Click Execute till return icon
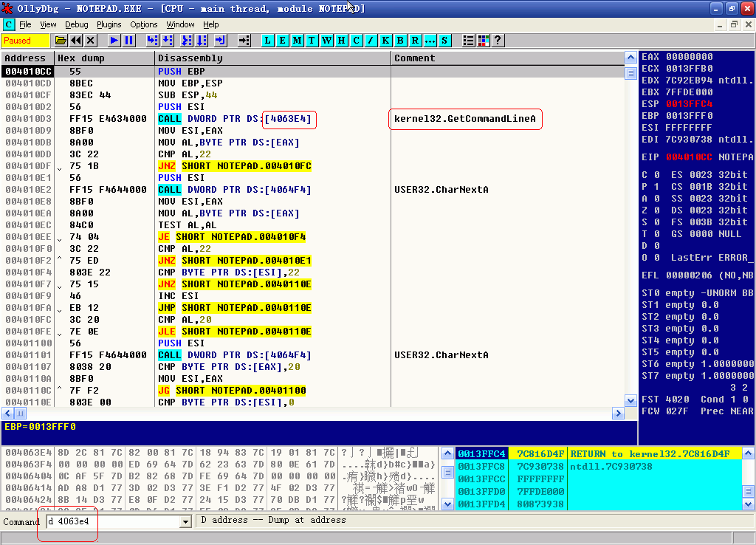This screenshot has width=756, height=545. pyautogui.click(x=220, y=41)
